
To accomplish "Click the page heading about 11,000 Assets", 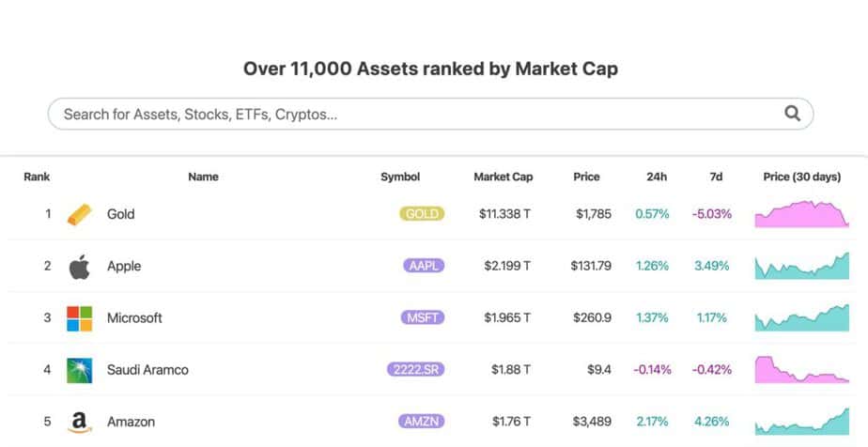I will 430,69.
